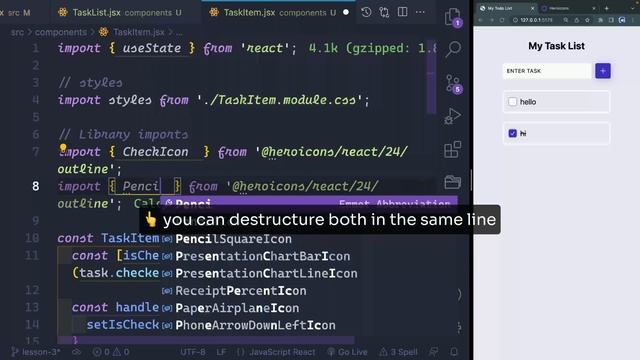Click the editor minimap scrollbar
640x360 pixels.
pos(431,78)
